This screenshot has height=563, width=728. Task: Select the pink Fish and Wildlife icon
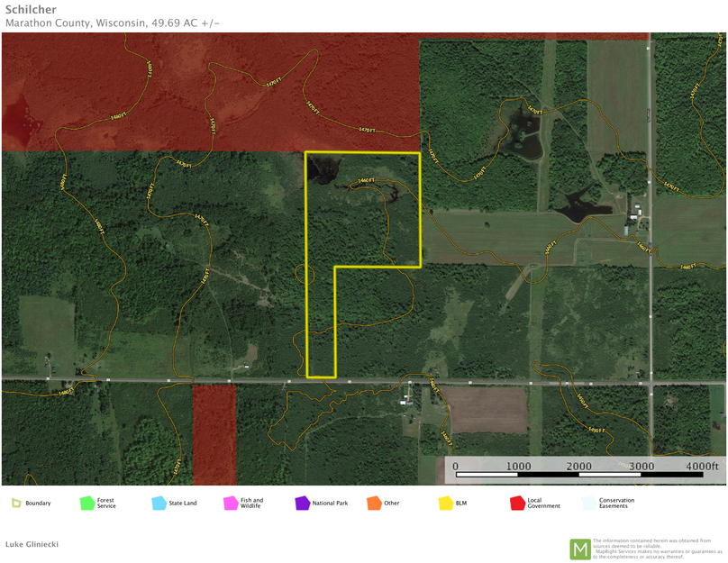(x=230, y=503)
